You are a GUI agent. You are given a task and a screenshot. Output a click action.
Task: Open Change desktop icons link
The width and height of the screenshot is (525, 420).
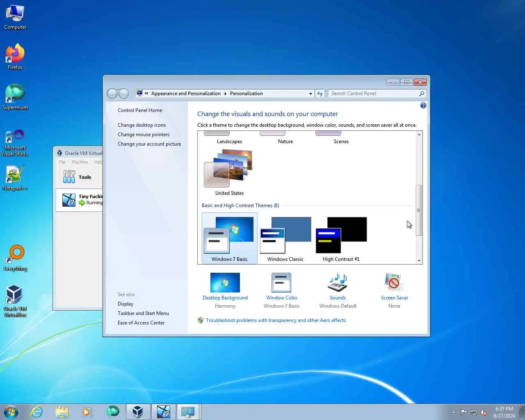click(142, 125)
